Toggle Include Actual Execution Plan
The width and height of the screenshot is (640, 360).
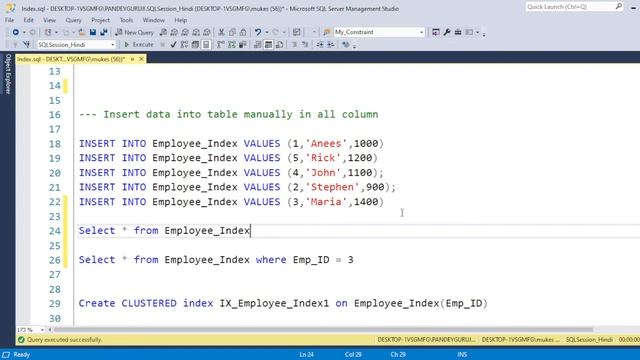(221, 44)
